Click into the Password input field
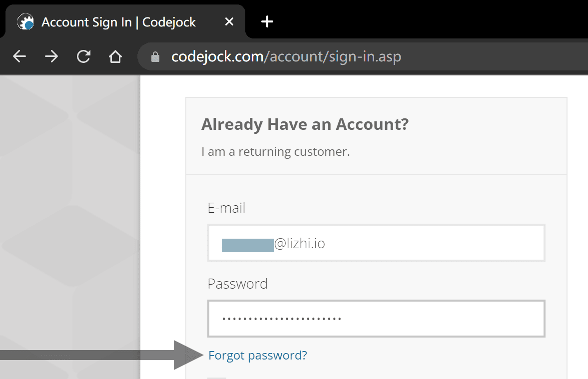This screenshot has height=379, width=588. [376, 319]
